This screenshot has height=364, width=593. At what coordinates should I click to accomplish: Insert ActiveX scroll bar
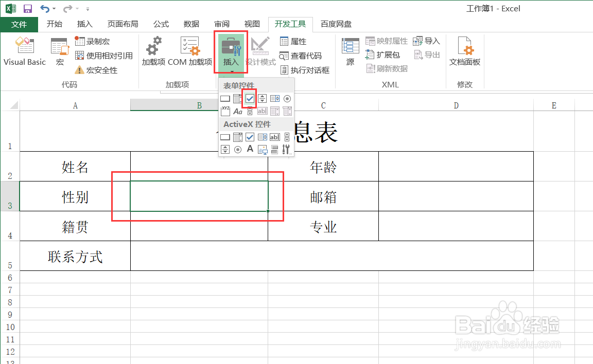tap(287, 137)
